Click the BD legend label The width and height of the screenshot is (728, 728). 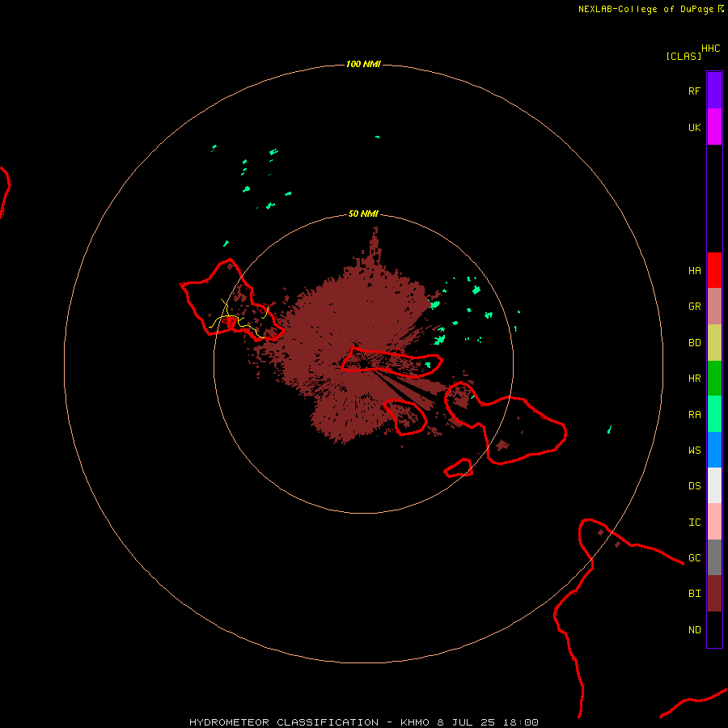694,343
